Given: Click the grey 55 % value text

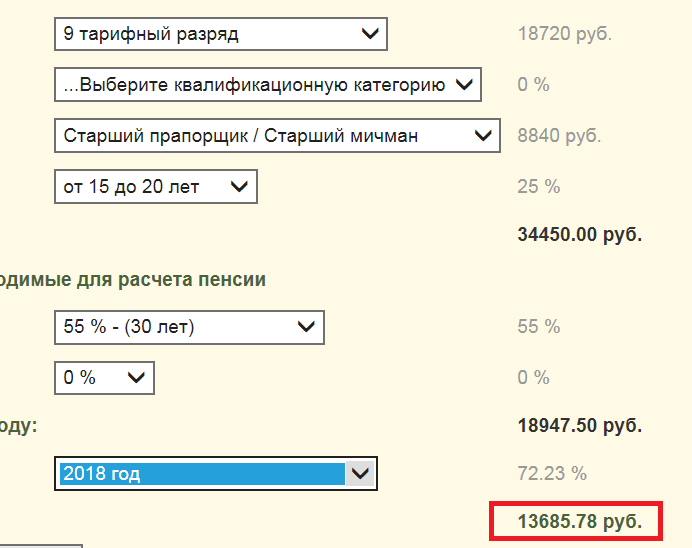Looking at the screenshot, I should (x=539, y=327).
